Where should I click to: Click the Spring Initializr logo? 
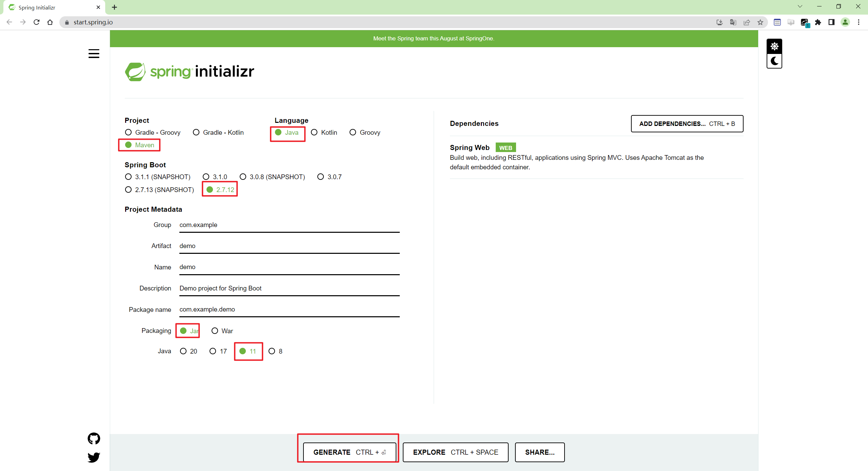tap(190, 72)
